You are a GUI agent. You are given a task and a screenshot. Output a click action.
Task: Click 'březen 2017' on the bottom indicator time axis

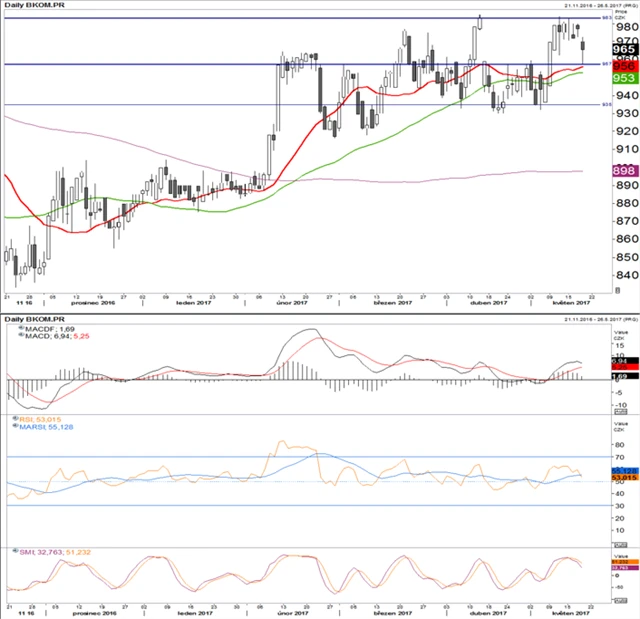(393, 613)
